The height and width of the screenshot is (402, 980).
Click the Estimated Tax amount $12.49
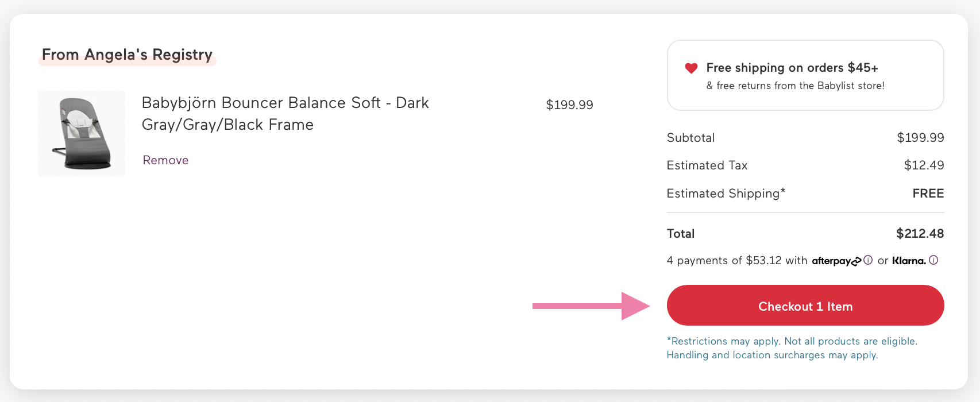point(924,165)
